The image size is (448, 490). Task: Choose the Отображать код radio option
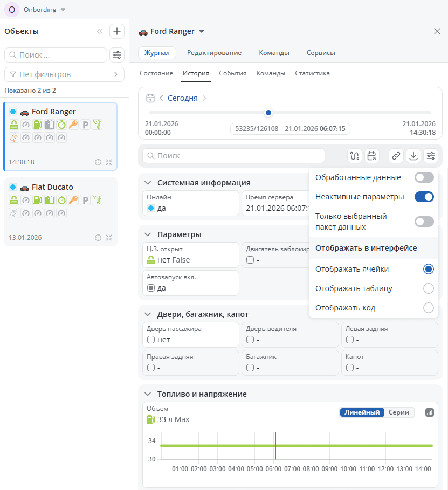pyautogui.click(x=429, y=308)
